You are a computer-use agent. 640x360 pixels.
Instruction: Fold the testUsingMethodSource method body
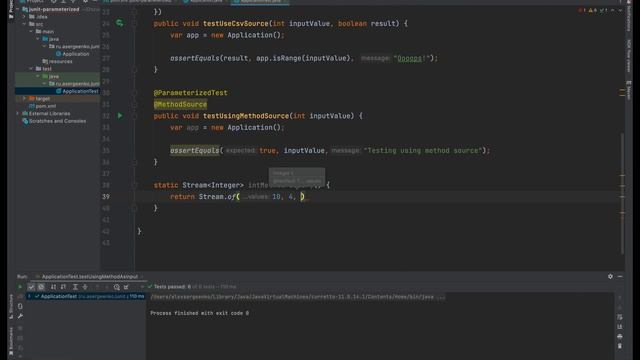134,116
